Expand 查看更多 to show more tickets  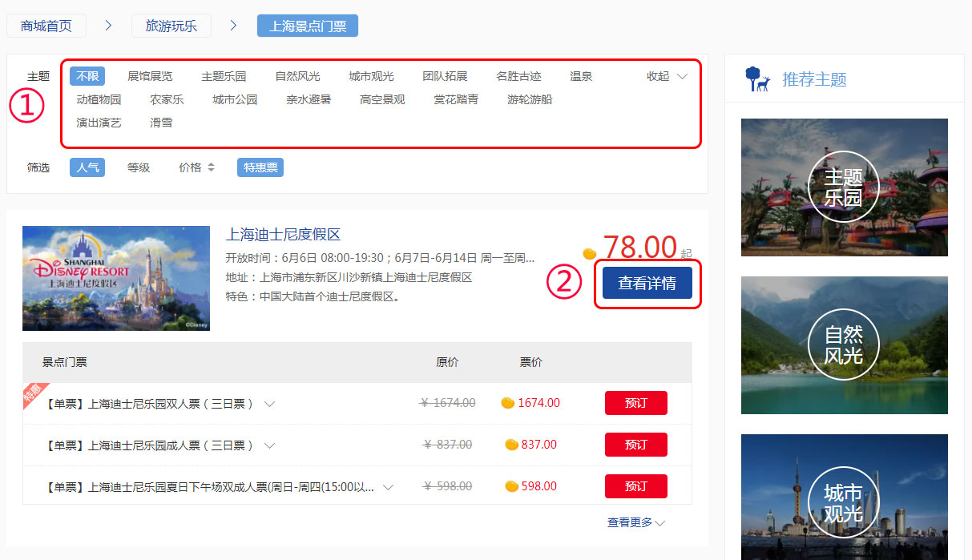tap(635, 522)
